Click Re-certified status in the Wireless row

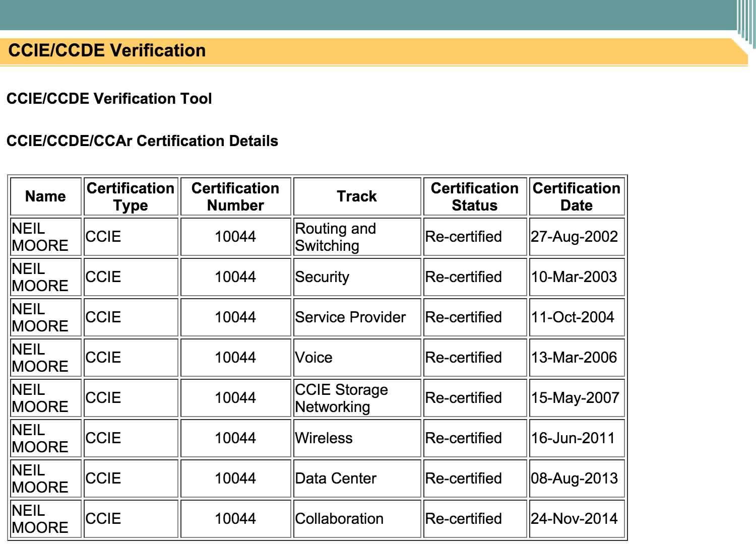464,438
